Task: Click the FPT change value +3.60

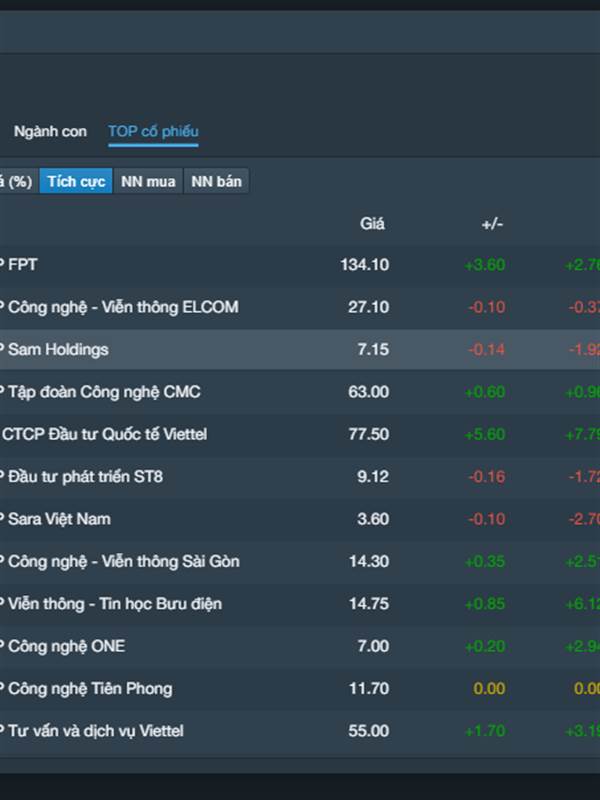Action: point(485,265)
